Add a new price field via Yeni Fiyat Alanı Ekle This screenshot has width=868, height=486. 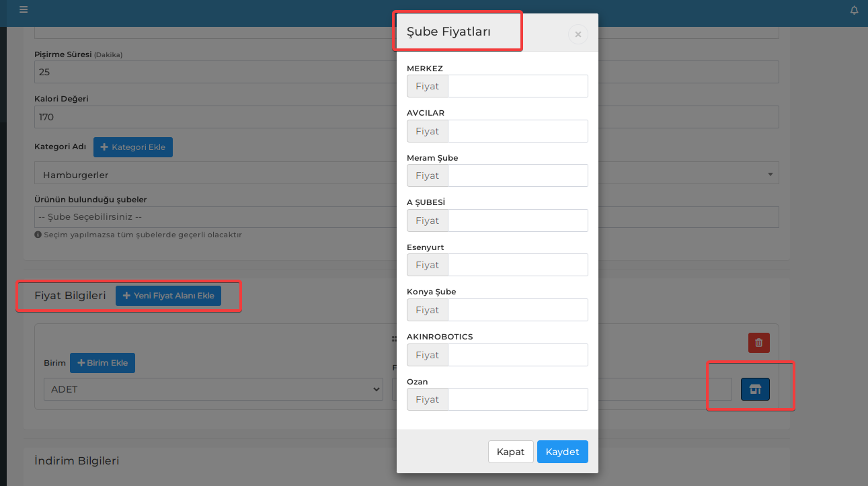[x=168, y=296]
